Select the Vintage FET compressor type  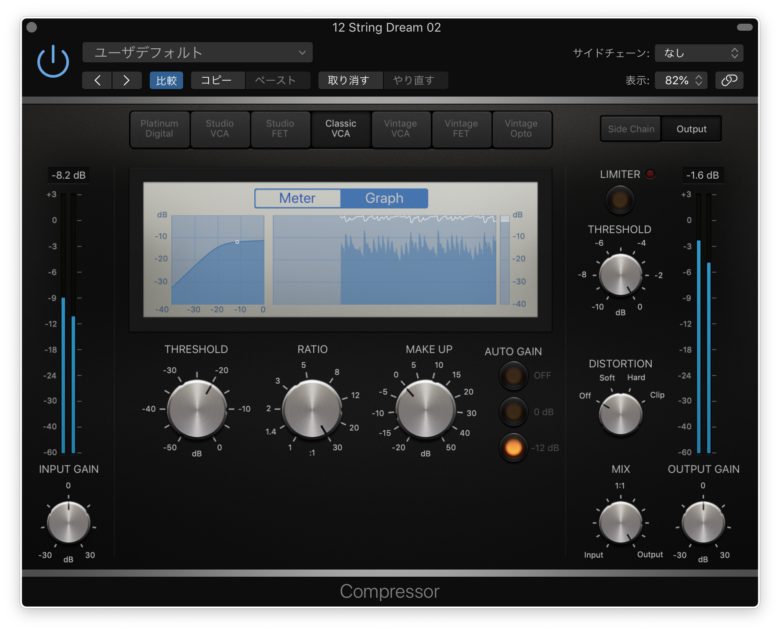pos(461,129)
